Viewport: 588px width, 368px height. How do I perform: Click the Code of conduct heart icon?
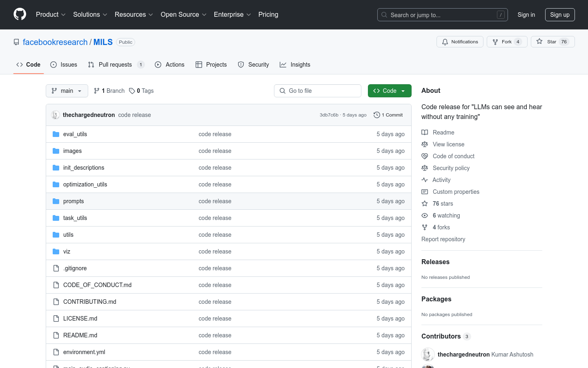425,156
